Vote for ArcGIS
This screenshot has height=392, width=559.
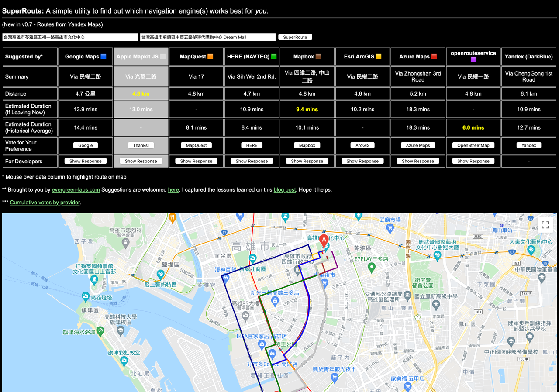pos(362,145)
